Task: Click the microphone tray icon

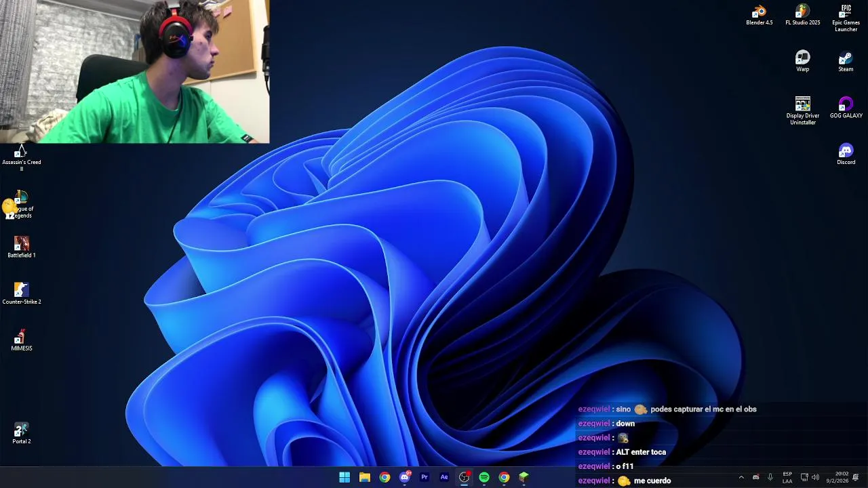Action: coord(770,477)
